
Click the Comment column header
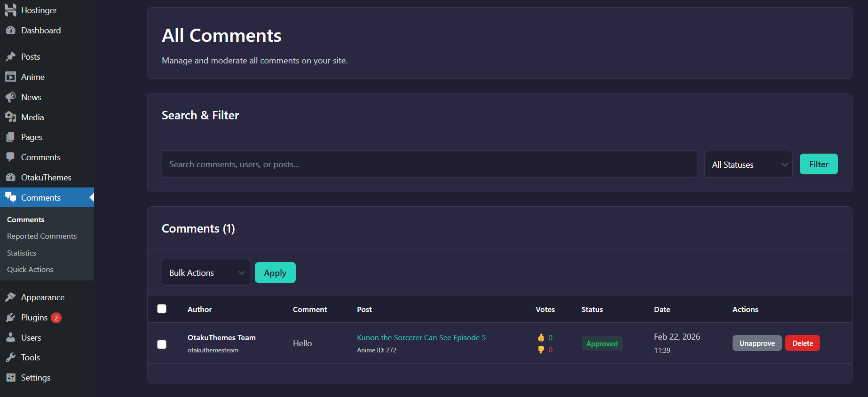click(310, 309)
